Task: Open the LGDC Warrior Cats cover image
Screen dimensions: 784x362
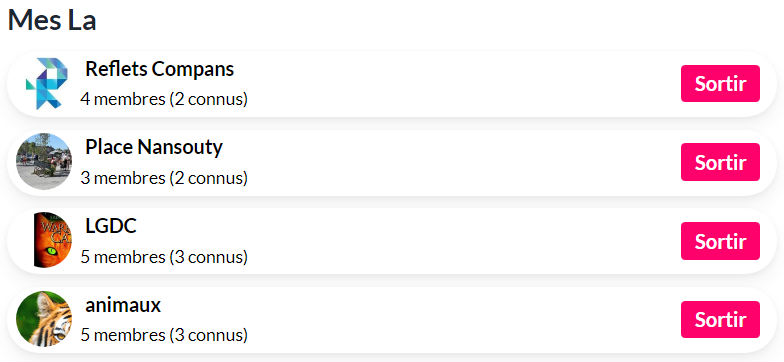Action: [x=52, y=240]
